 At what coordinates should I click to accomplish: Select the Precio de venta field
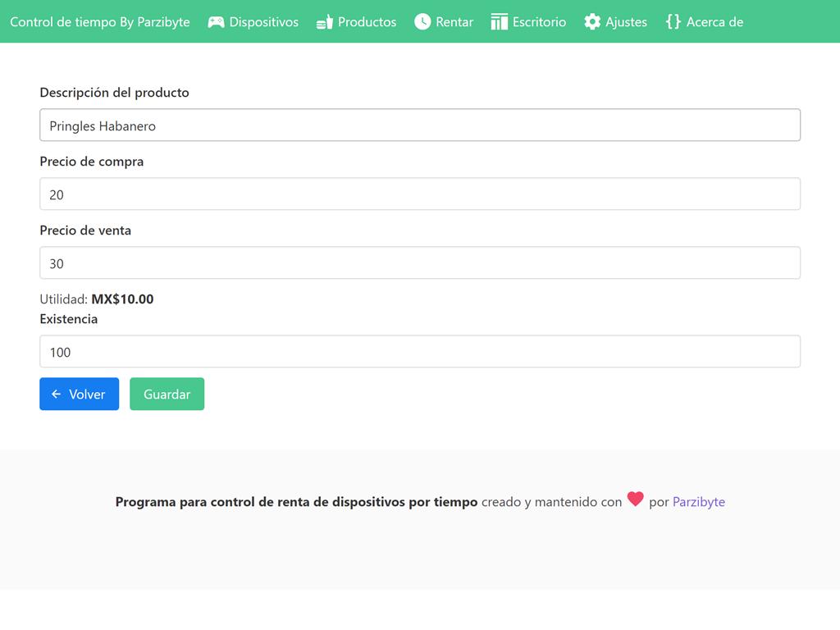[x=420, y=263]
